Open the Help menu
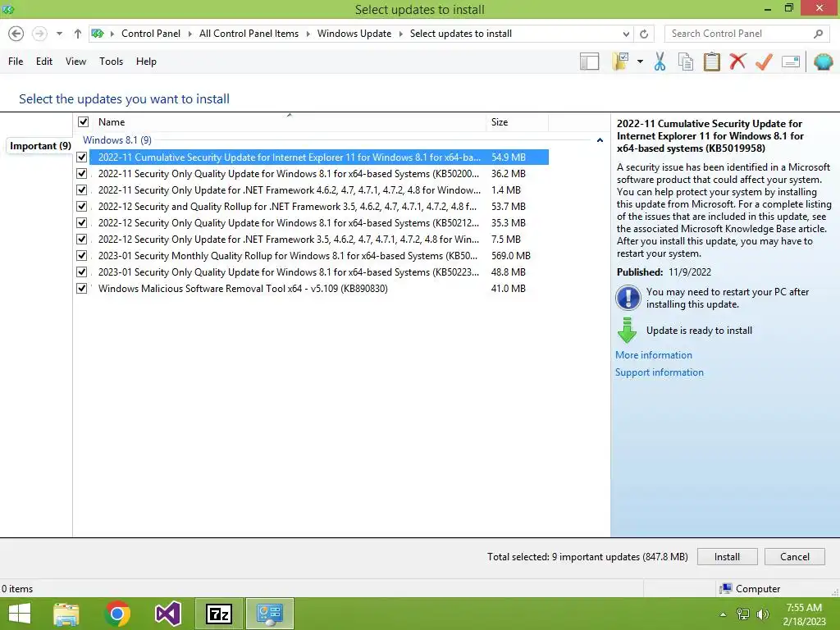Image resolution: width=840 pixels, height=630 pixels. click(x=146, y=62)
